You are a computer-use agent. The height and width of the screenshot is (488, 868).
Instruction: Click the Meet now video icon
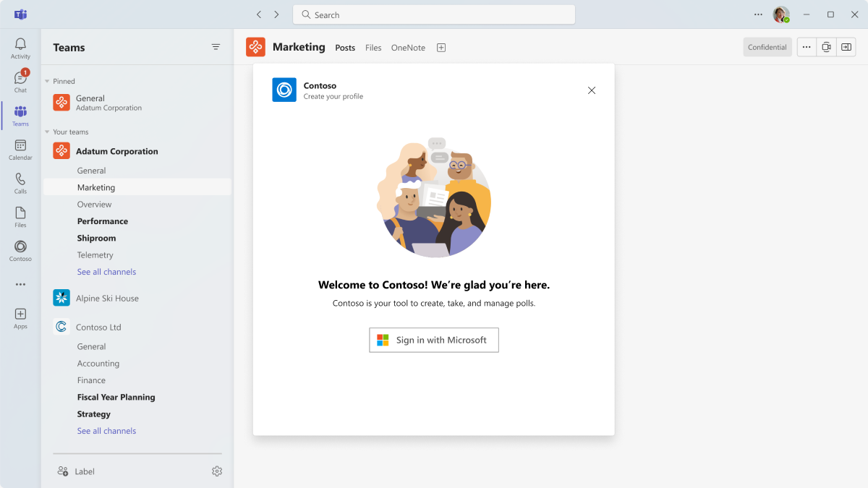pyautogui.click(x=826, y=47)
